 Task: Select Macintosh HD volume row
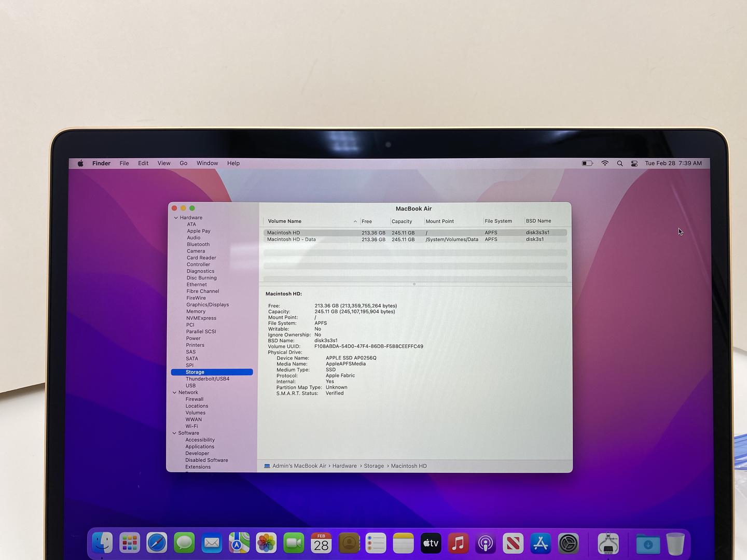pyautogui.click(x=415, y=233)
